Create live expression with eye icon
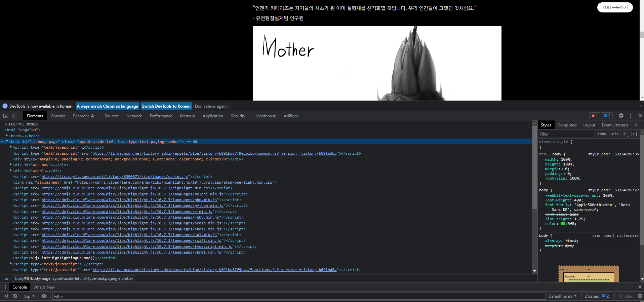 point(44,296)
